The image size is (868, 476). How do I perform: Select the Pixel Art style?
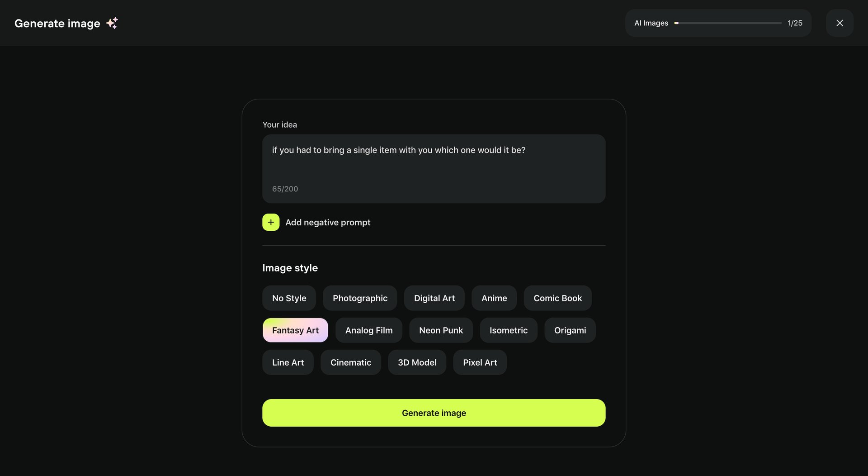coord(480,362)
